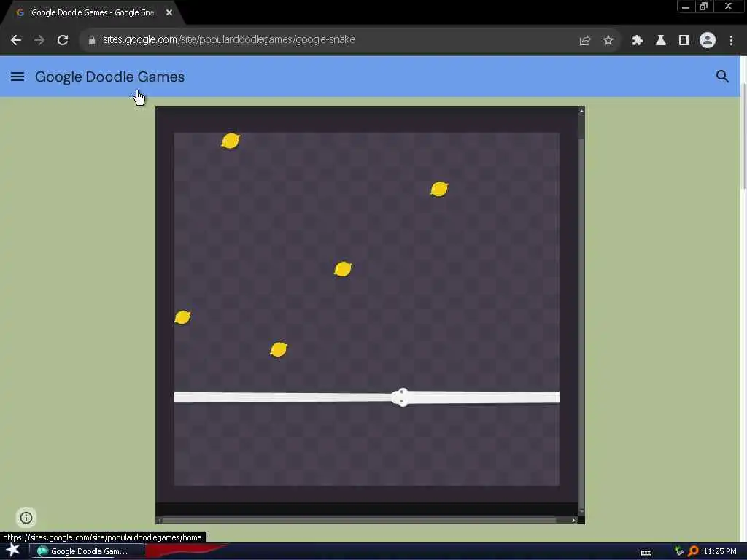Open the Chrome Labs flask icon
Screen dimensions: 747x560
pyautogui.click(x=661, y=41)
